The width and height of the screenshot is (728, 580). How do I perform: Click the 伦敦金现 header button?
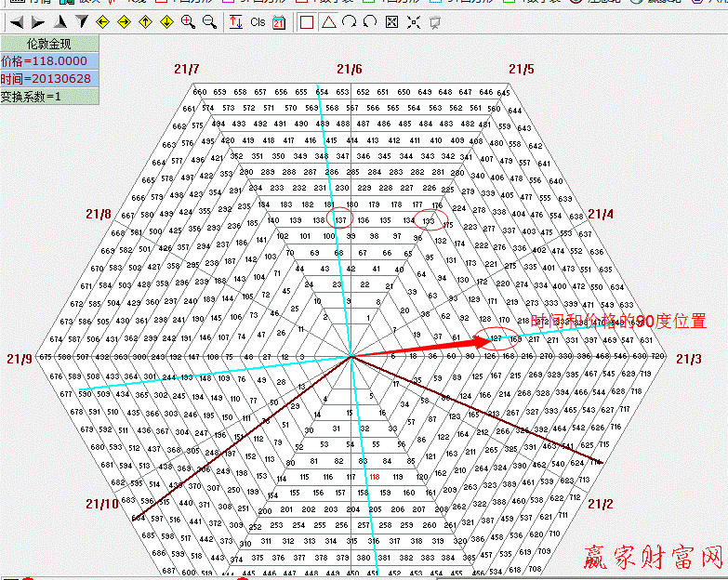pyautogui.click(x=48, y=44)
